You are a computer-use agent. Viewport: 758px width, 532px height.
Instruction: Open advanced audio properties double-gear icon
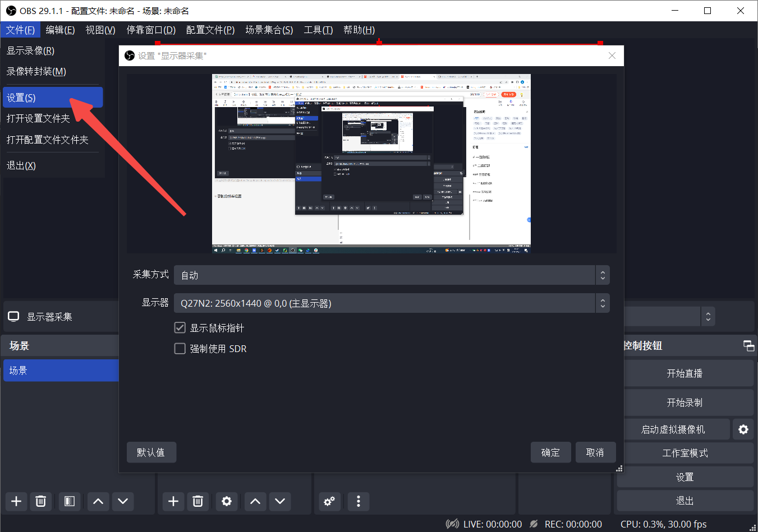[x=329, y=501]
